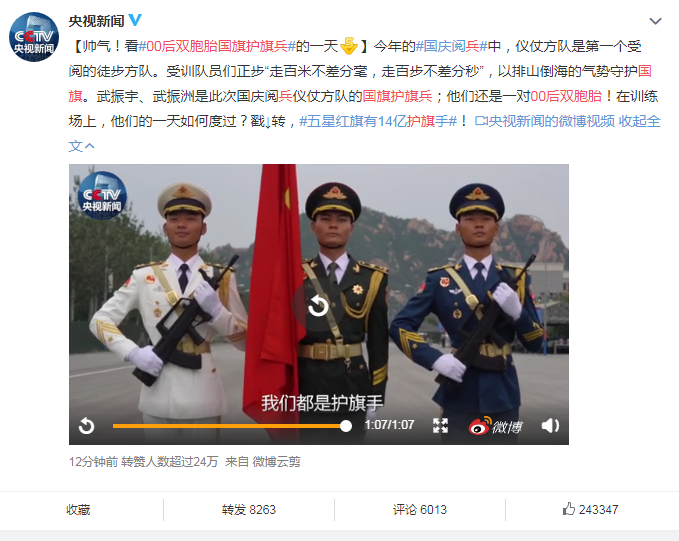The height and width of the screenshot is (541, 679).
Task: Click the replay icon in video center
Action: pyautogui.click(x=318, y=306)
